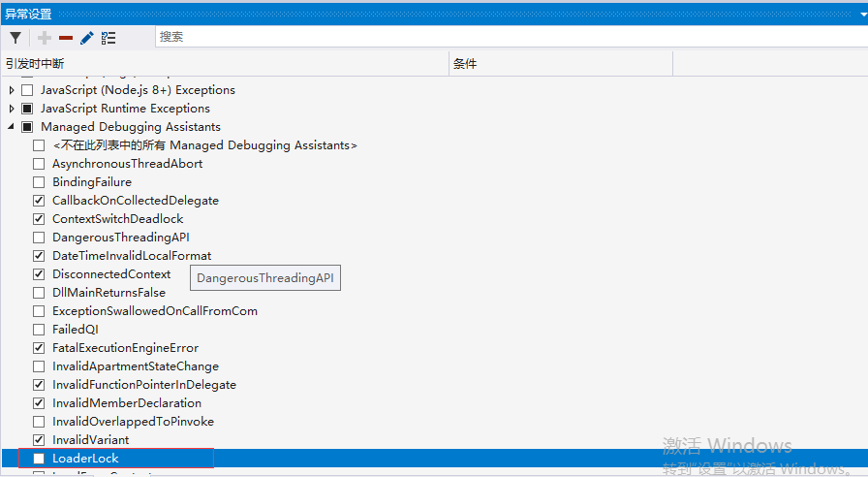The image size is (868, 477).
Task: Select the DllMainReturnsFalse entry
Action: click(108, 293)
